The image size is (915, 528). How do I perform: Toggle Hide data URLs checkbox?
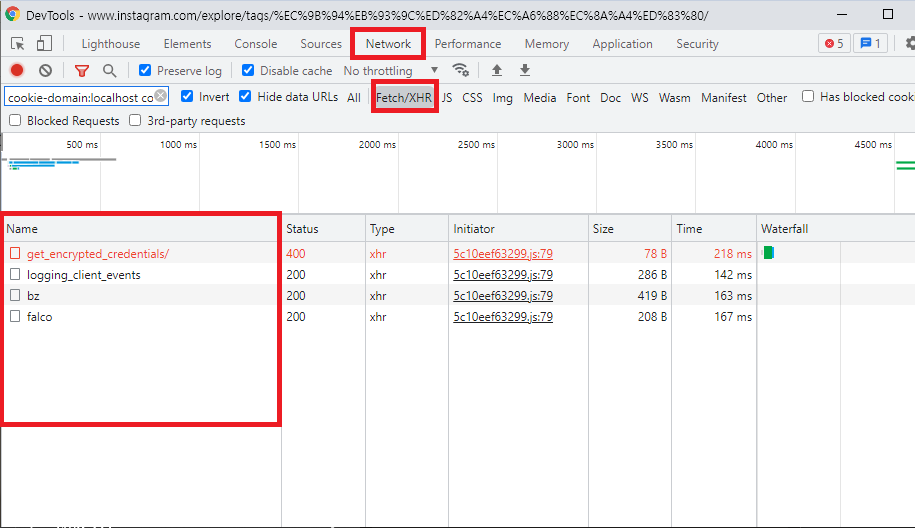pyautogui.click(x=245, y=96)
